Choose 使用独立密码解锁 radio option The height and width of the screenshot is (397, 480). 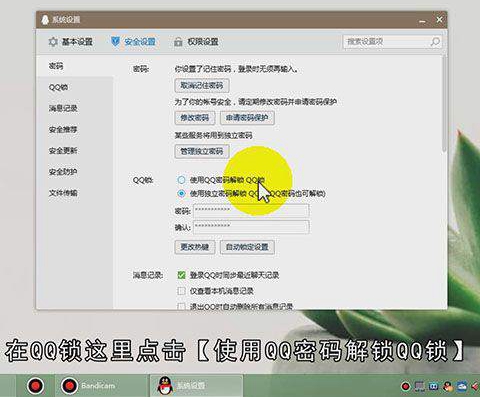point(181,193)
